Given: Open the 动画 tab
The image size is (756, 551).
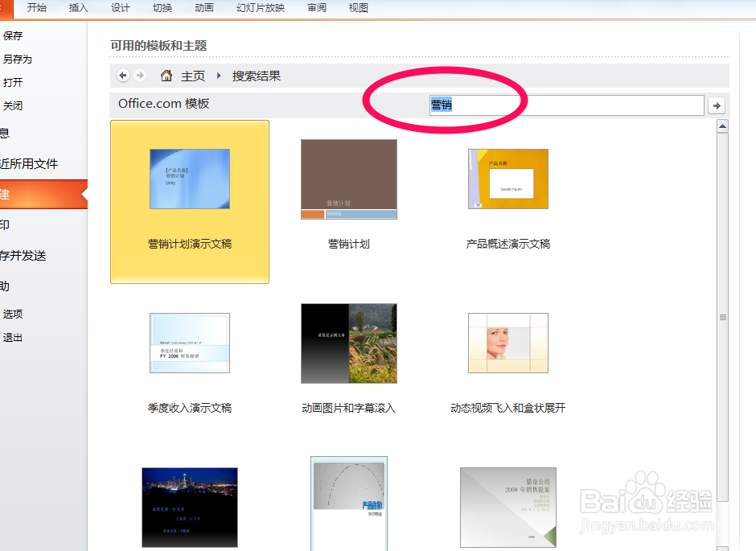Looking at the screenshot, I should pos(204,8).
